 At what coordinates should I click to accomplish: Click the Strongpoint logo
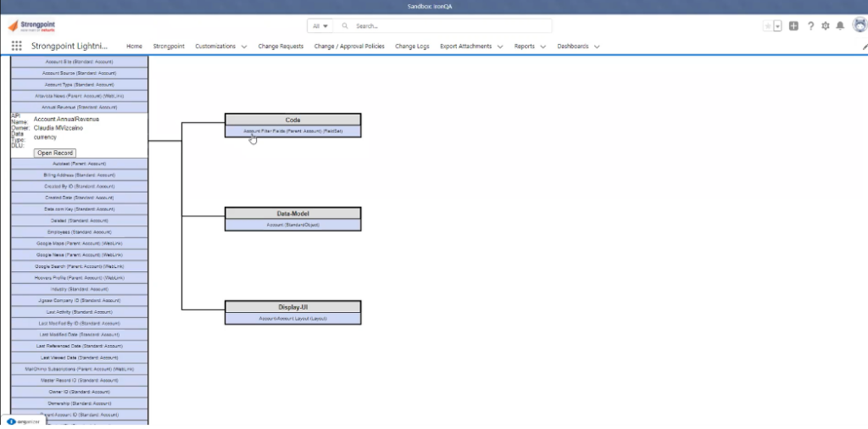point(31,26)
